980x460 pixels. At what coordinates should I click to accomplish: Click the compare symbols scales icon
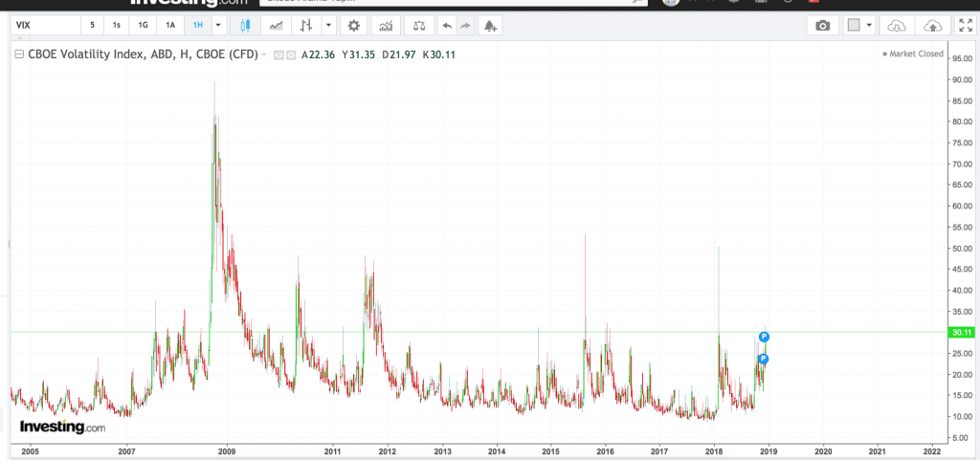(x=419, y=26)
